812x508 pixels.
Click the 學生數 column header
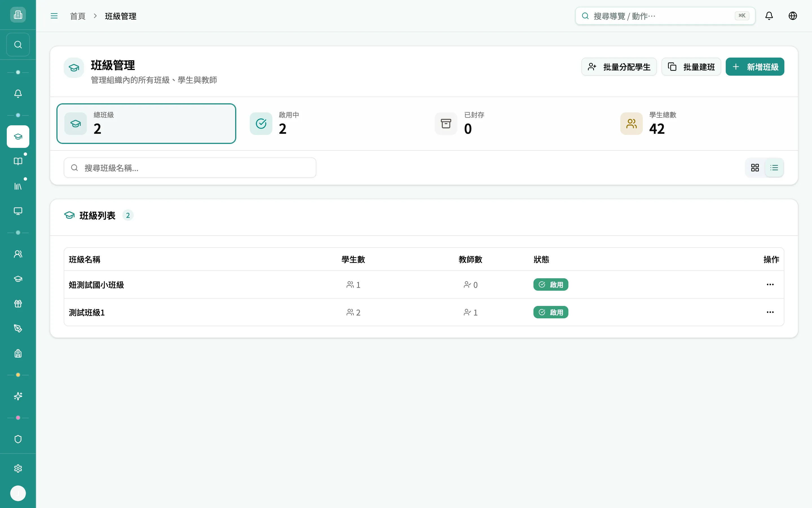(353, 259)
